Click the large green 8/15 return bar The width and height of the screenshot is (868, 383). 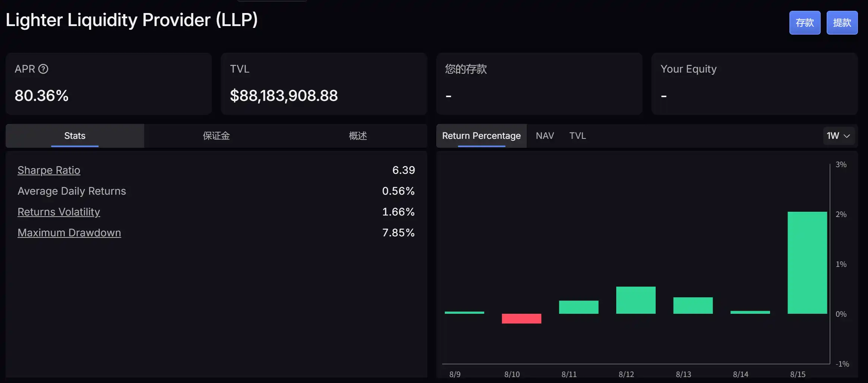coord(807,262)
